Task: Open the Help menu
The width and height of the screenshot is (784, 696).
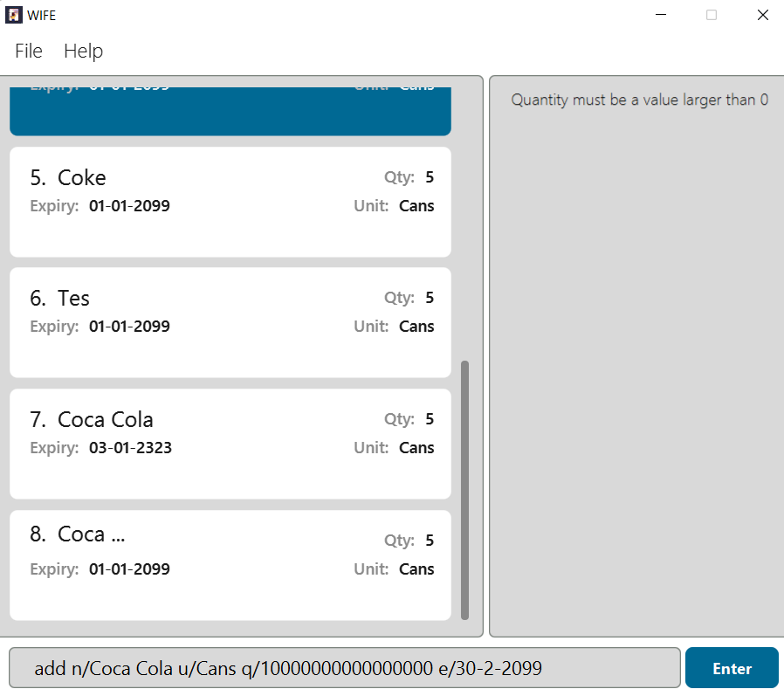Action: pos(84,51)
